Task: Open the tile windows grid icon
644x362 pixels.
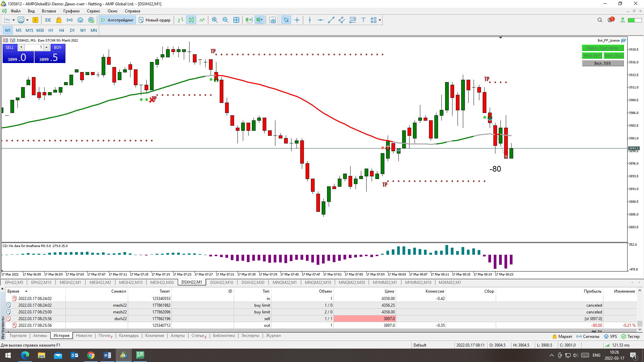Action: (236, 20)
